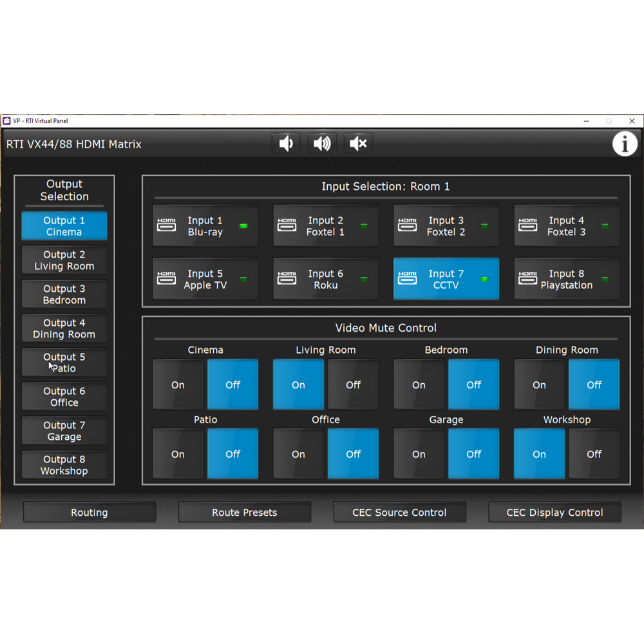Select Input 1 Blu-ray HDMI source

[205, 226]
